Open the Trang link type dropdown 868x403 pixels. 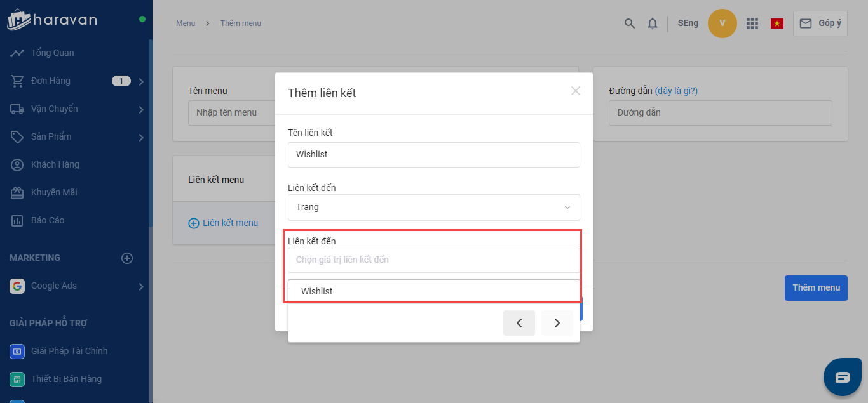[433, 208]
